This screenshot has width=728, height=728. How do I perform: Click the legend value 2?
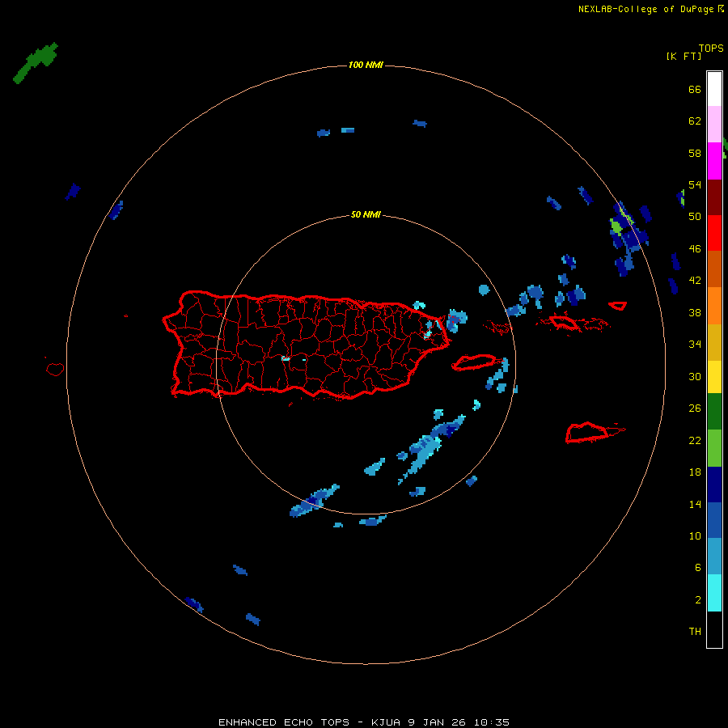pos(698,600)
